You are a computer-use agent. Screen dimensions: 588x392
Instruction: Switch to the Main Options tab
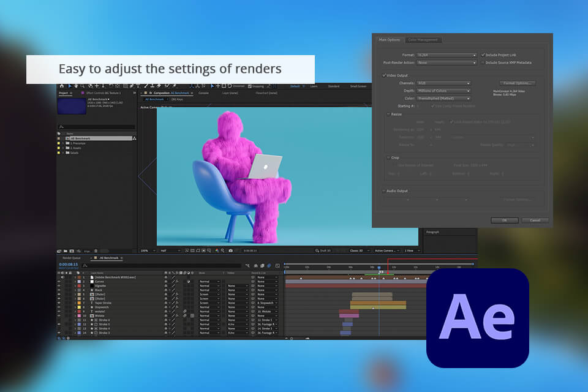click(390, 40)
